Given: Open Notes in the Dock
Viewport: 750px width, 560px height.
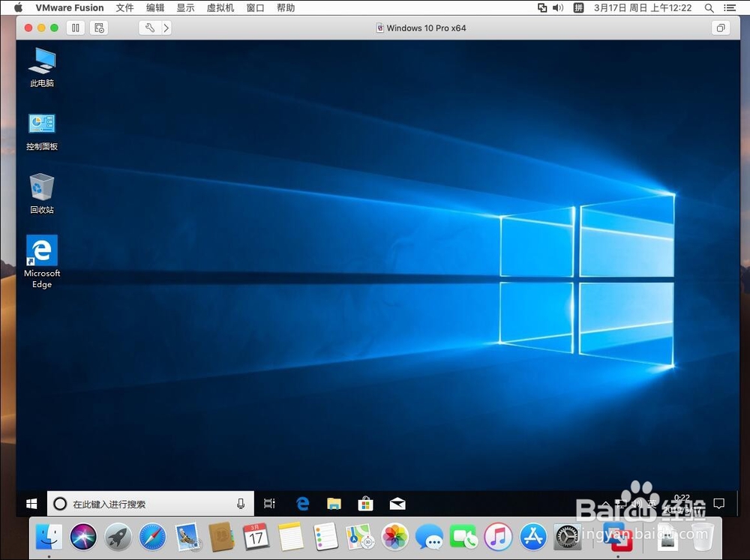Looking at the screenshot, I should pos(291,536).
